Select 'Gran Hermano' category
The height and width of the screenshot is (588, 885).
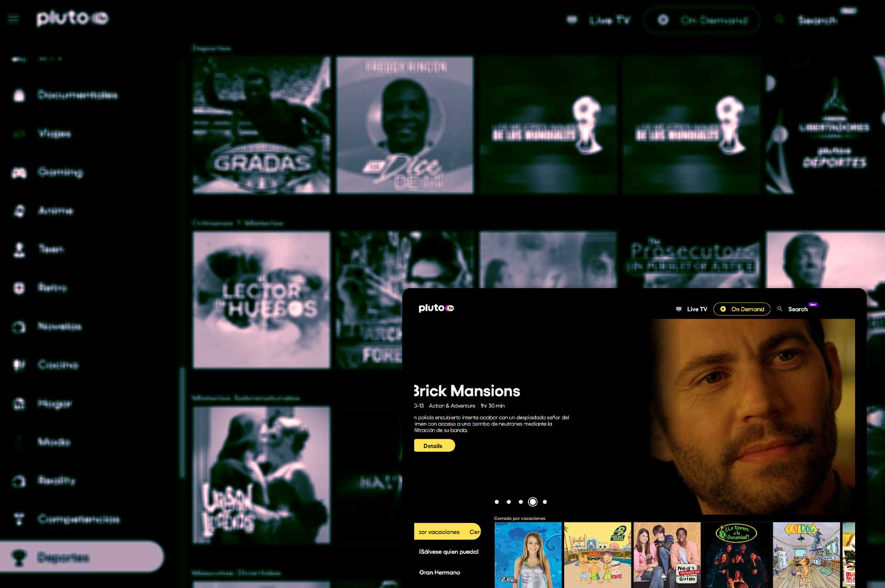(439, 573)
